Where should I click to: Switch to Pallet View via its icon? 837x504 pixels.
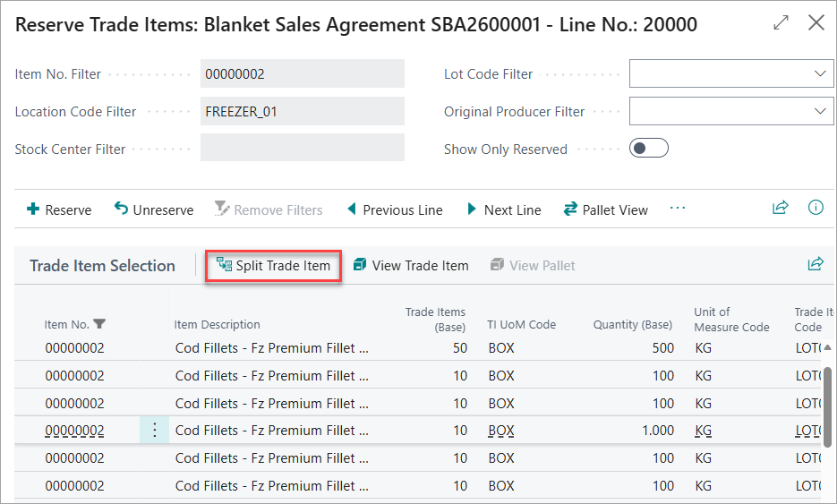(x=570, y=209)
